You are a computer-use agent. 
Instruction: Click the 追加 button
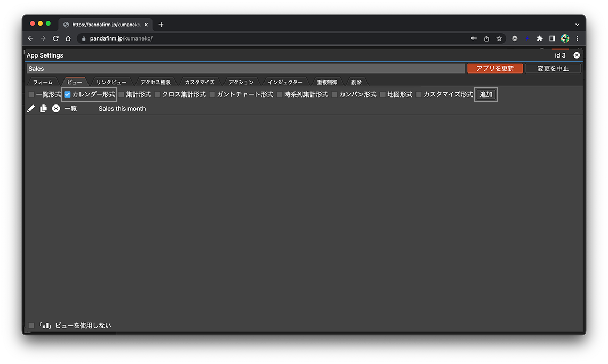(486, 94)
